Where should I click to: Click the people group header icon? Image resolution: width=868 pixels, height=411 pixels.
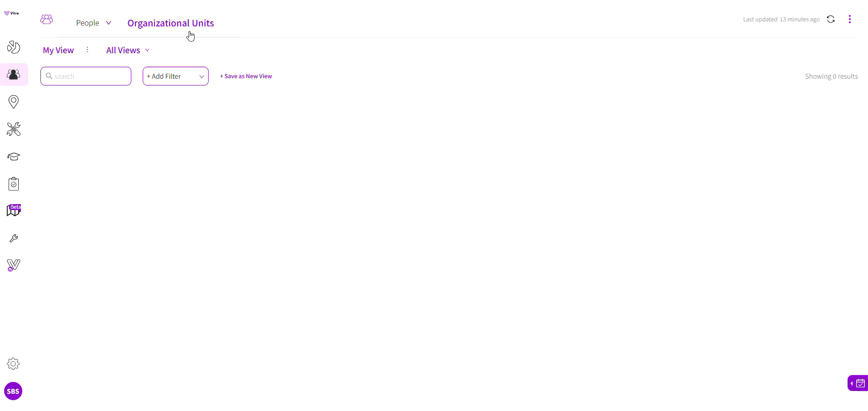46,19
